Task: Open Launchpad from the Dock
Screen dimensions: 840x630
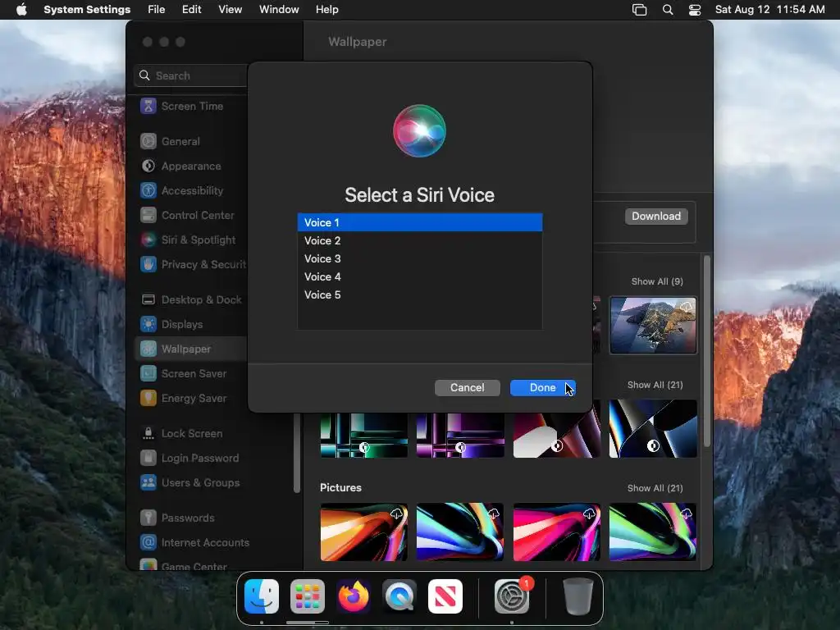Action: tap(308, 596)
